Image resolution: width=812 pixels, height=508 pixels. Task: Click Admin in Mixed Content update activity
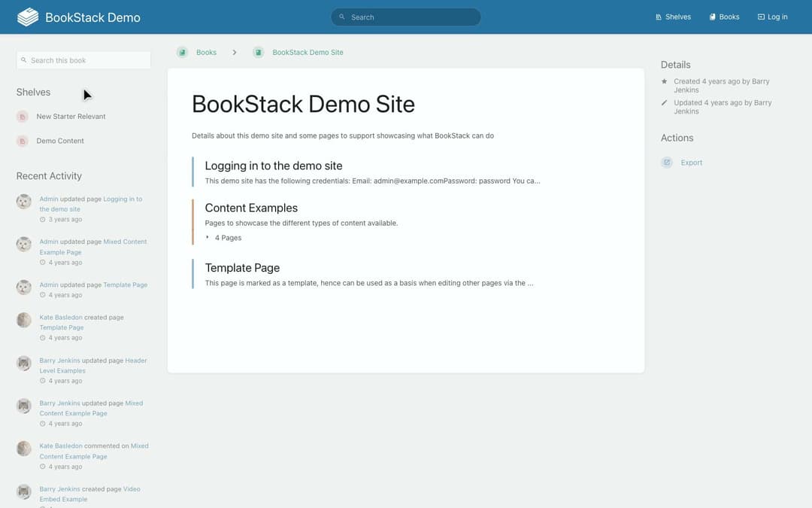click(49, 242)
